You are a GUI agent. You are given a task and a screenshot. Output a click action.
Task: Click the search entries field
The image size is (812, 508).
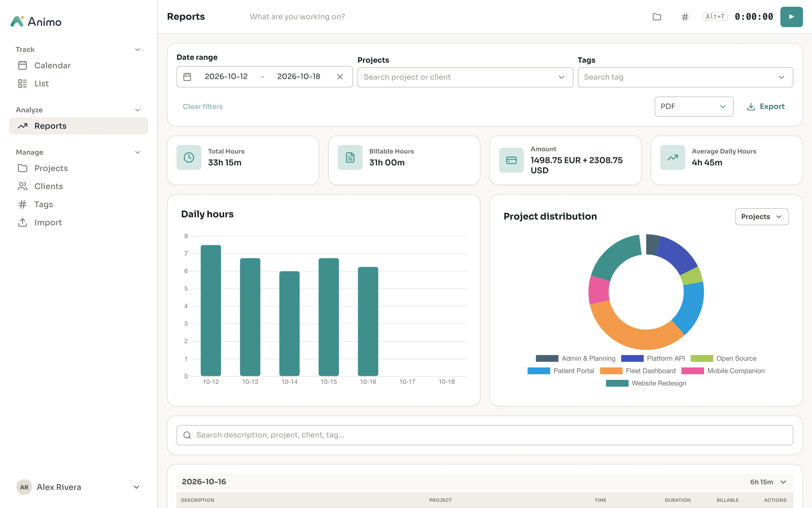(484, 435)
